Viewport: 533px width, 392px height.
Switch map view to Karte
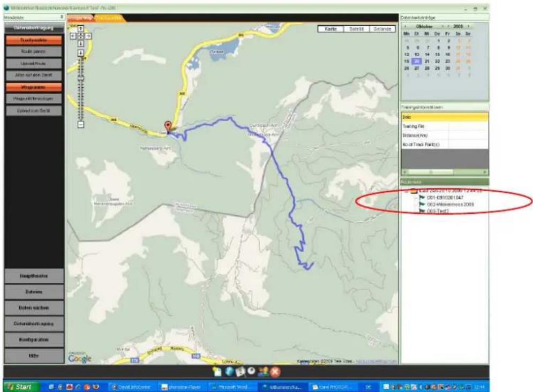tap(331, 29)
